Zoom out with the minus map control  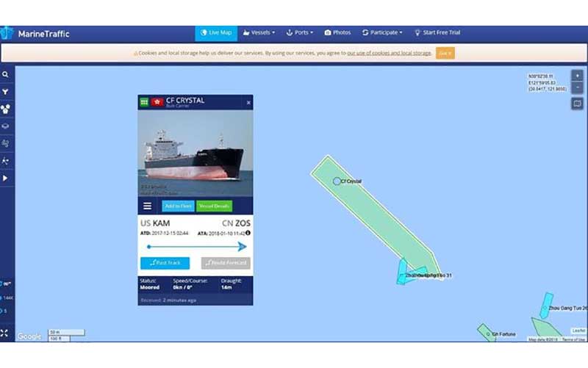point(578,87)
